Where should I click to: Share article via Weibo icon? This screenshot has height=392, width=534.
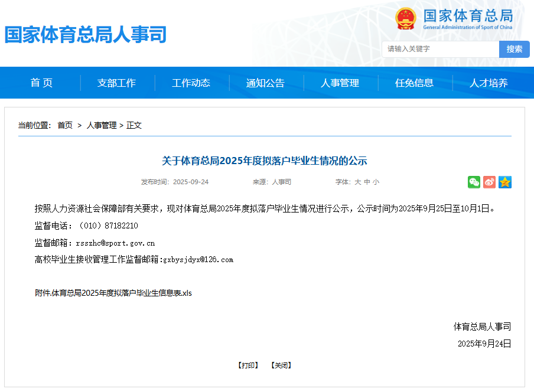[489, 182]
